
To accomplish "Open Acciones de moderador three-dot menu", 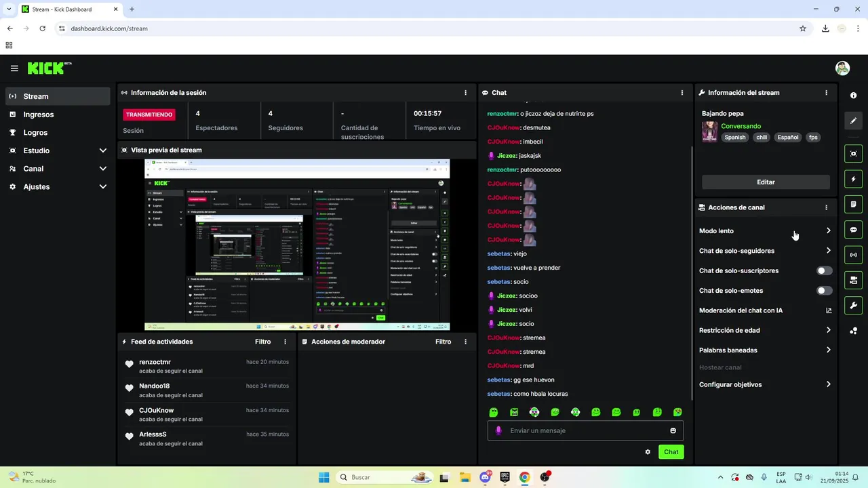I will (465, 342).
